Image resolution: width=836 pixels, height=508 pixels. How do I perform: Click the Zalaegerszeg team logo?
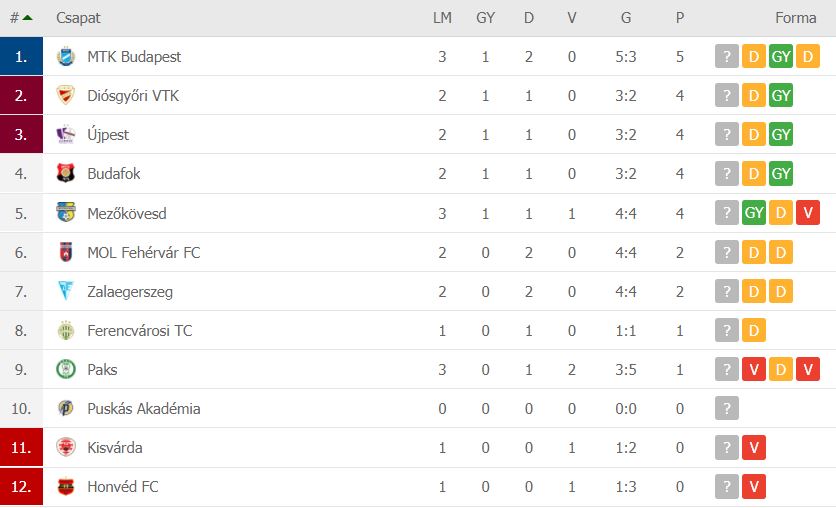point(66,291)
